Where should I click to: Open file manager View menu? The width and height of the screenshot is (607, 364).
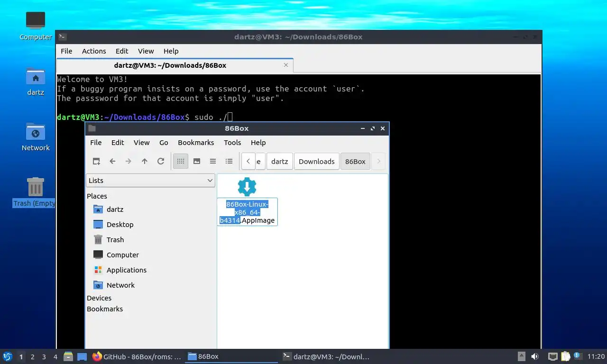[x=141, y=142]
